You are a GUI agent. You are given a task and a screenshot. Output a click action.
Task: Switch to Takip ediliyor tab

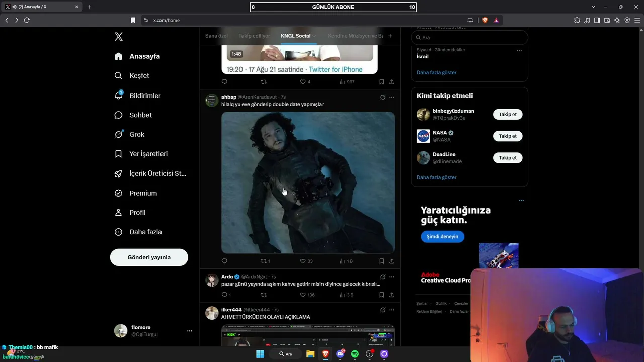pos(254,36)
